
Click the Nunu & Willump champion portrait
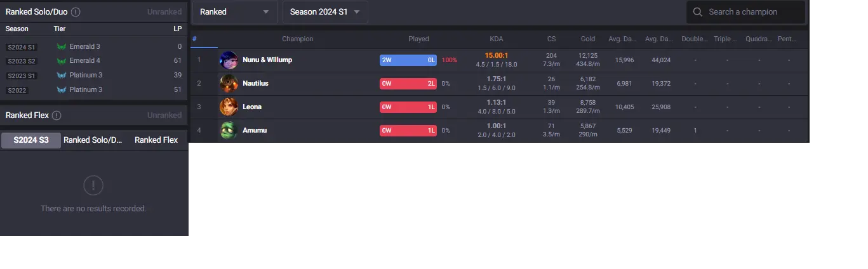(229, 60)
